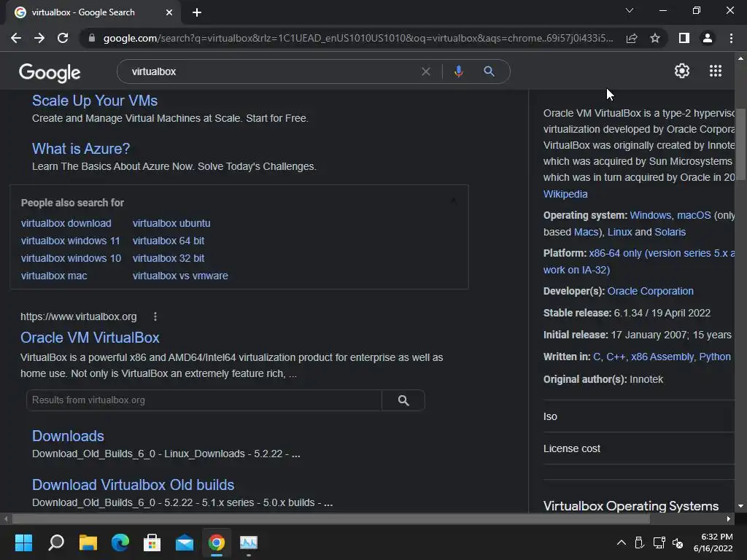The image size is (747, 560).
Task: Open C++ language link
Action: click(616, 357)
